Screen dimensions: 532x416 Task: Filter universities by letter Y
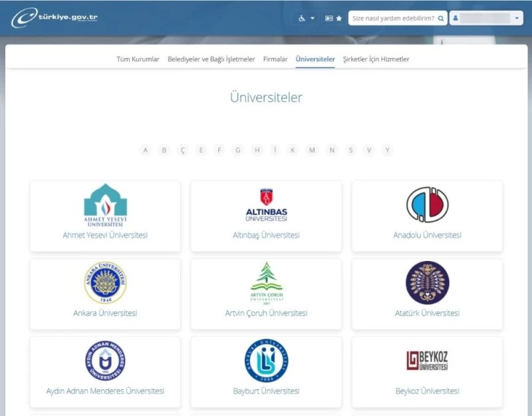[387, 150]
